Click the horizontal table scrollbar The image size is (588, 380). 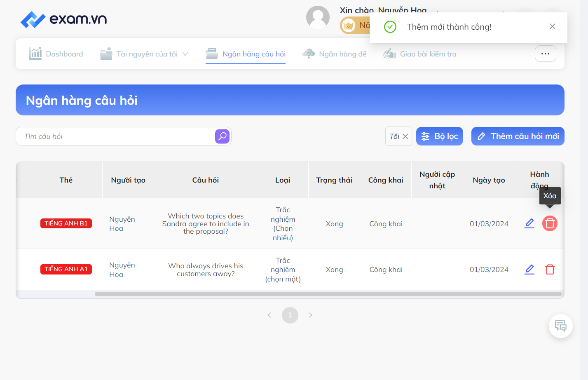[328, 294]
